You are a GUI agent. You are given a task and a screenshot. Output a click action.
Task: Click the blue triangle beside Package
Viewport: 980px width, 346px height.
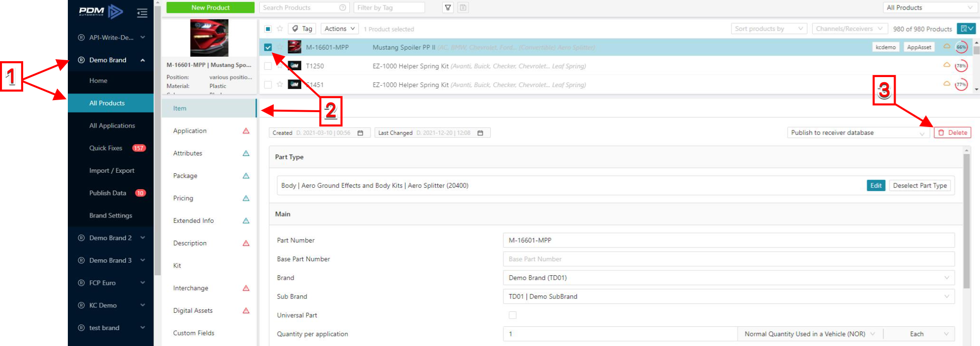click(246, 176)
